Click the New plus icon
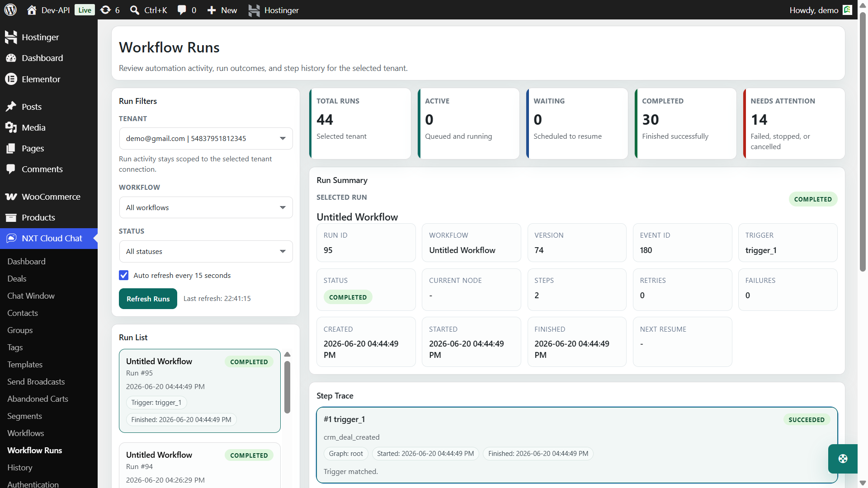 point(212,10)
